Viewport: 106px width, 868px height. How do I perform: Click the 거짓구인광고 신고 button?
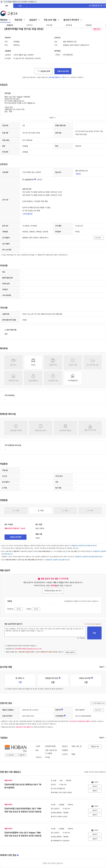point(98,703)
